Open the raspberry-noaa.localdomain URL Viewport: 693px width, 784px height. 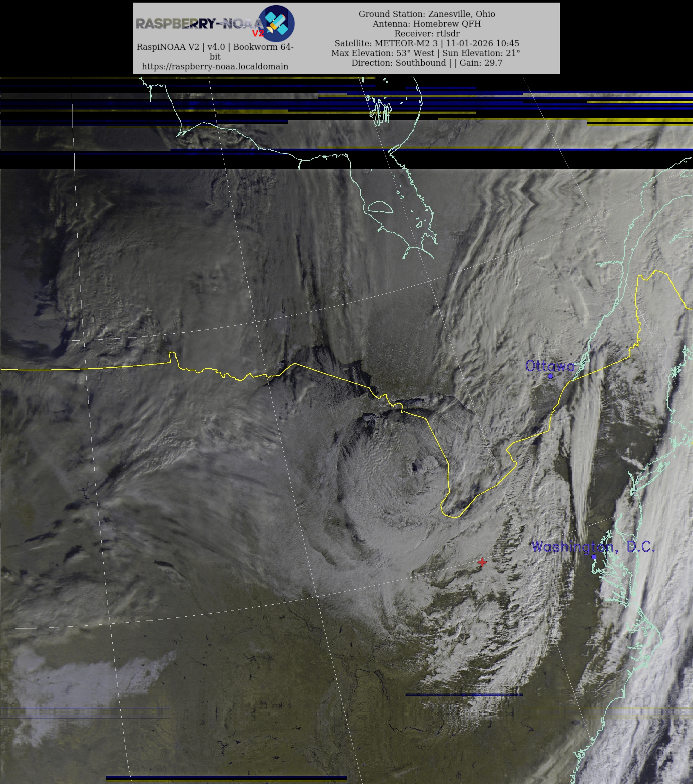pyautogui.click(x=215, y=66)
